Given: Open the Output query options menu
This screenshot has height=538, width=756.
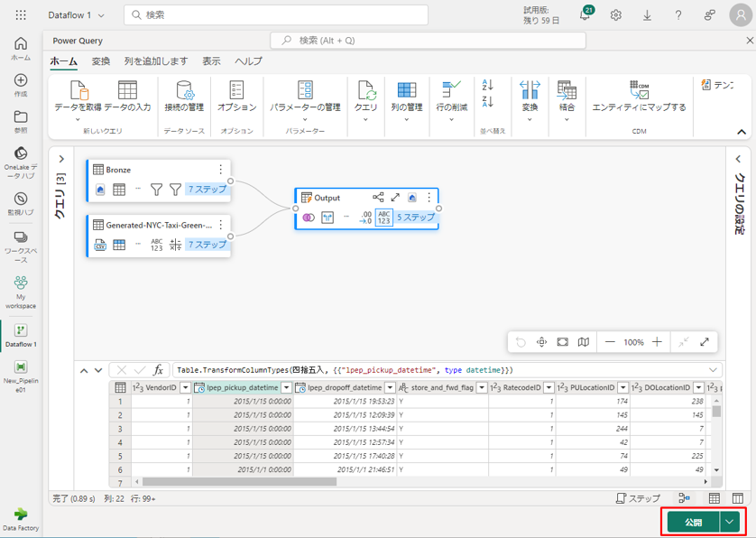Looking at the screenshot, I should [x=429, y=198].
